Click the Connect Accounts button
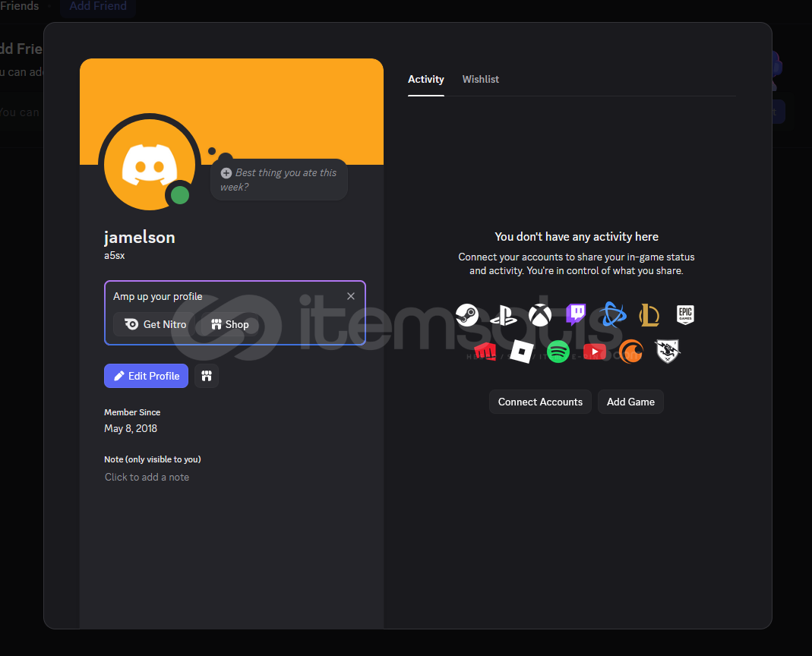The image size is (812, 656). 540,402
